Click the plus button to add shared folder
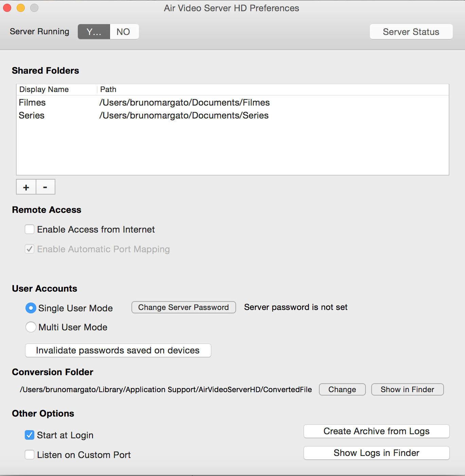This screenshot has height=476, width=465. (x=26, y=187)
